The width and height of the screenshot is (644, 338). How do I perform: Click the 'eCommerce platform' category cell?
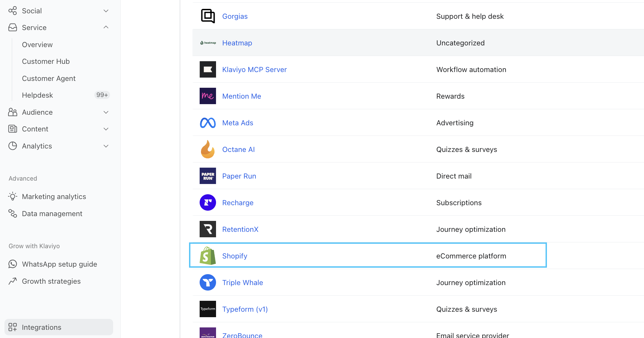click(471, 256)
